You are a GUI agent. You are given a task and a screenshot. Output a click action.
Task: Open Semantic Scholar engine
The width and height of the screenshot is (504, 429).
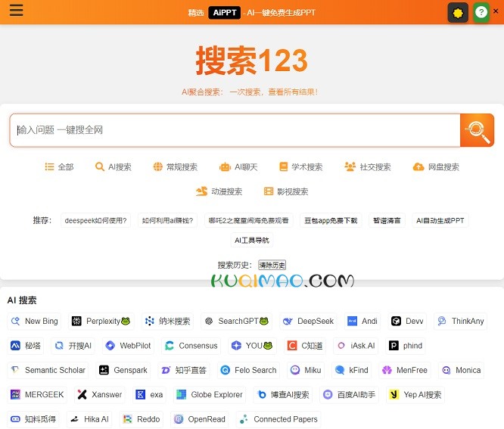coord(48,370)
